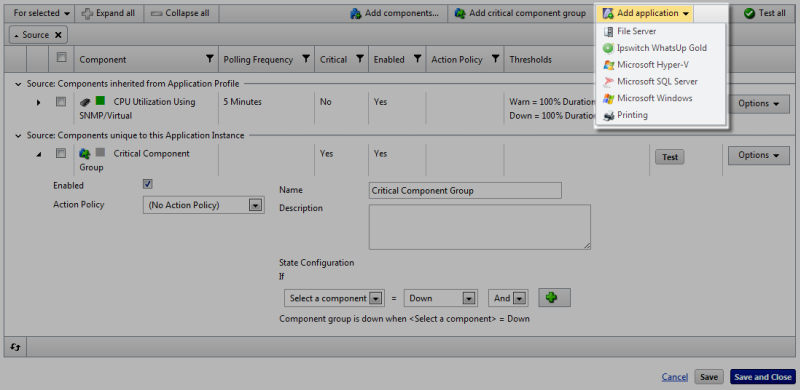Viewport: 800px width, 390px height.
Task: Open the Down state dropdown
Action: pos(440,298)
